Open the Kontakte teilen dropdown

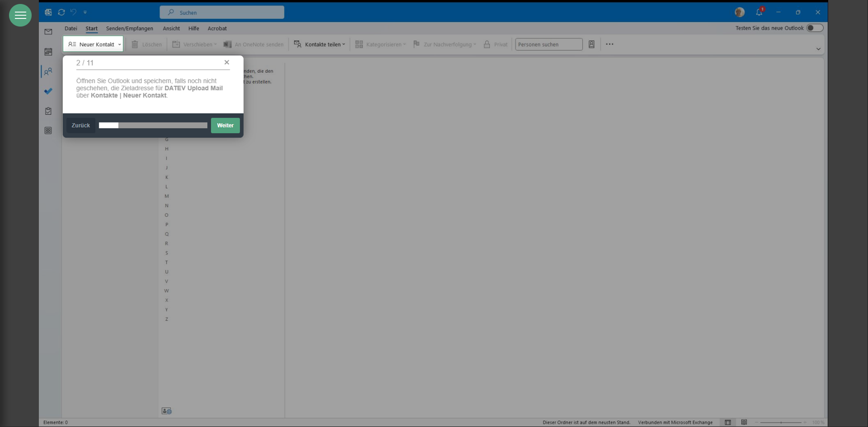coord(320,44)
